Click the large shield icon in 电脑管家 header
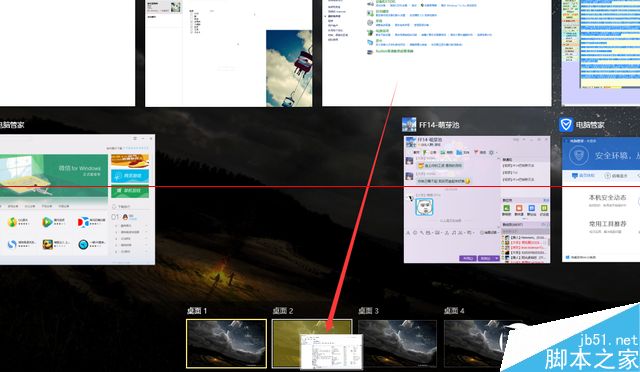The image size is (640, 372). pyautogui.click(x=578, y=155)
